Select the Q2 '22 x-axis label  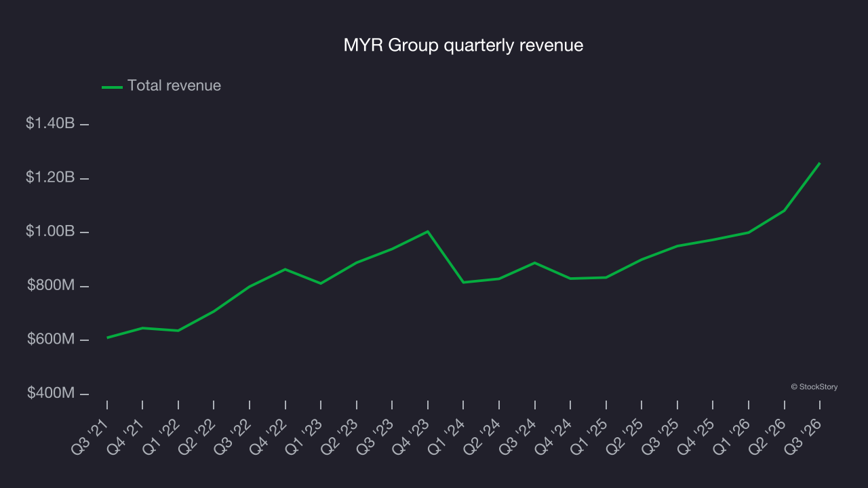pyautogui.click(x=196, y=436)
